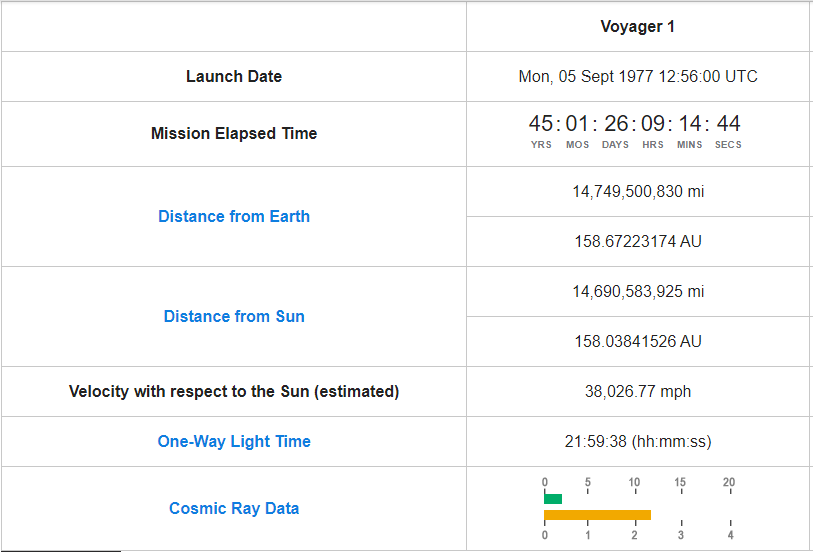The height and width of the screenshot is (552, 813).
Task: Click the 158.03841526 AU value
Action: [x=637, y=341]
